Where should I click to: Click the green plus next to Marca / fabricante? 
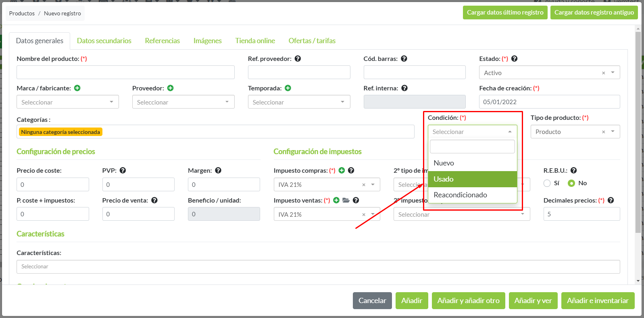[x=77, y=88]
